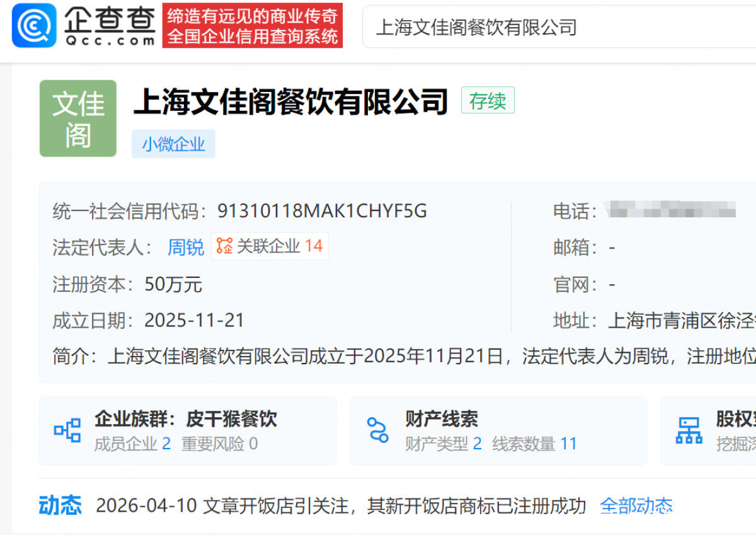Click the green 文佳阁 company avatar

click(x=78, y=118)
